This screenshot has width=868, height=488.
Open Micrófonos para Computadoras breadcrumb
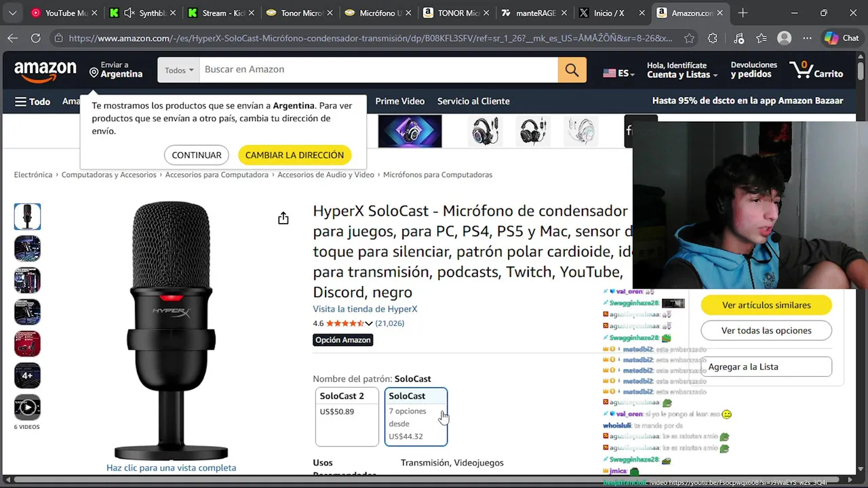(437, 175)
